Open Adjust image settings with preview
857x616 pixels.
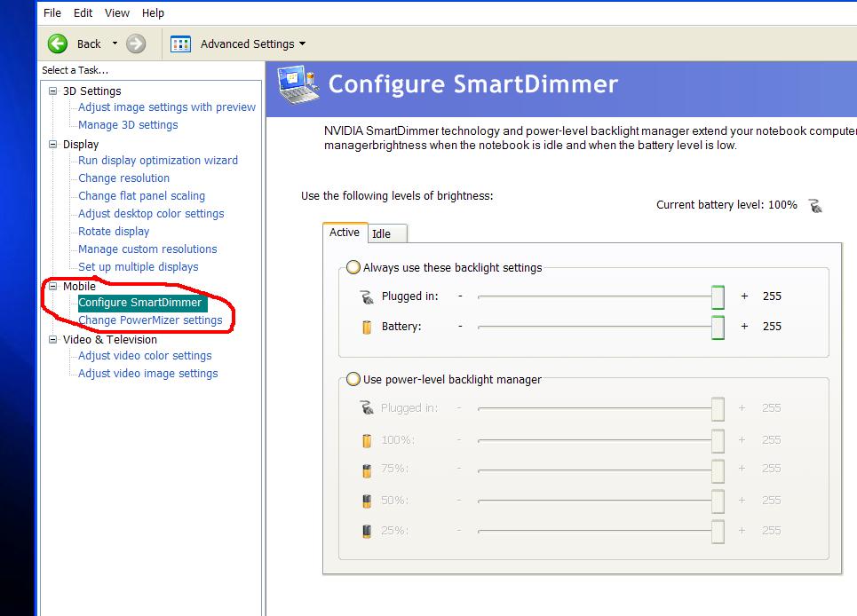click(167, 107)
